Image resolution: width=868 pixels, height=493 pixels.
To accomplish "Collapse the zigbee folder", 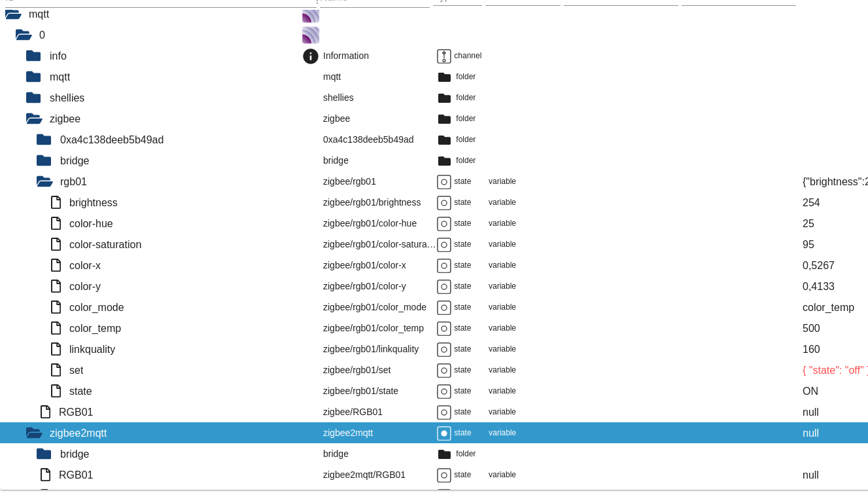I will click(x=34, y=119).
